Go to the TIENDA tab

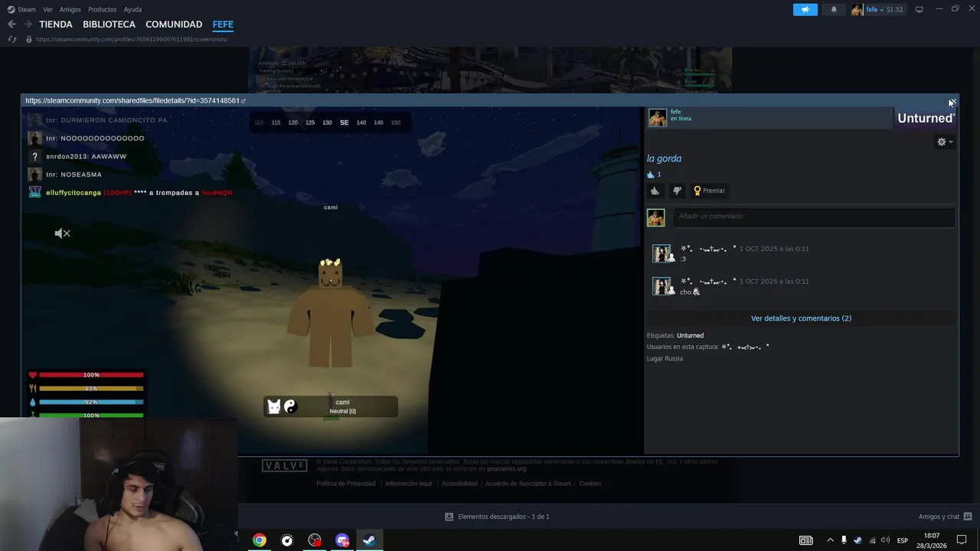pyautogui.click(x=56, y=24)
